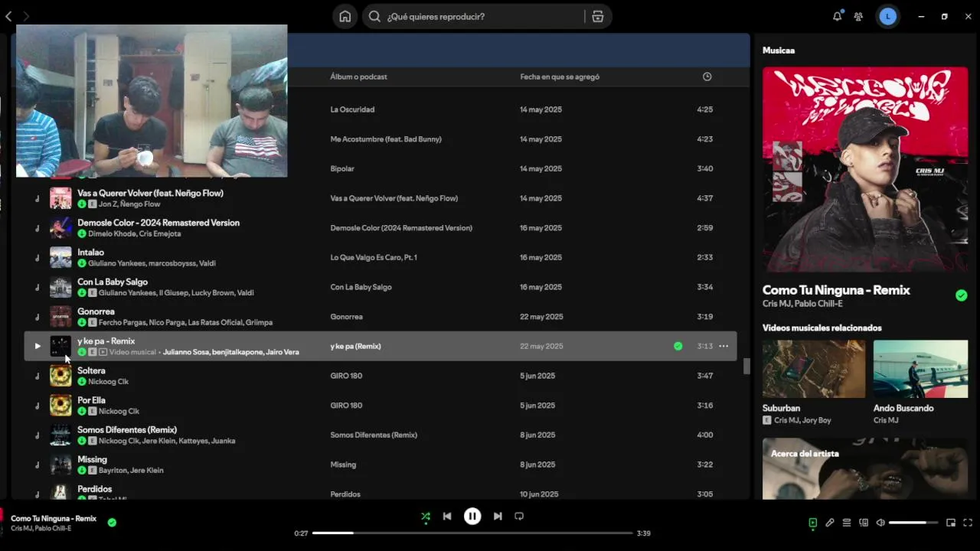Pause the current song
The image size is (980, 551).
pos(472,517)
